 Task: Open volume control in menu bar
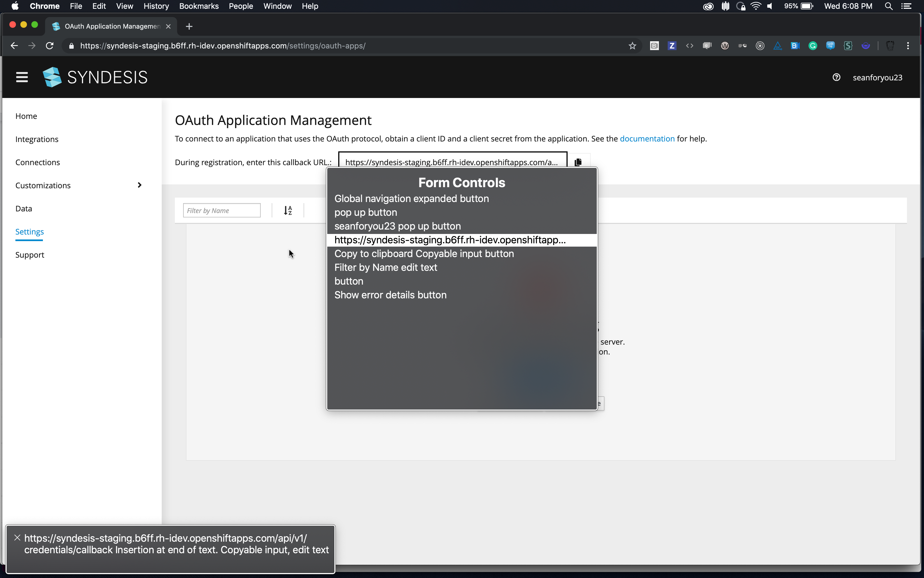770,6
